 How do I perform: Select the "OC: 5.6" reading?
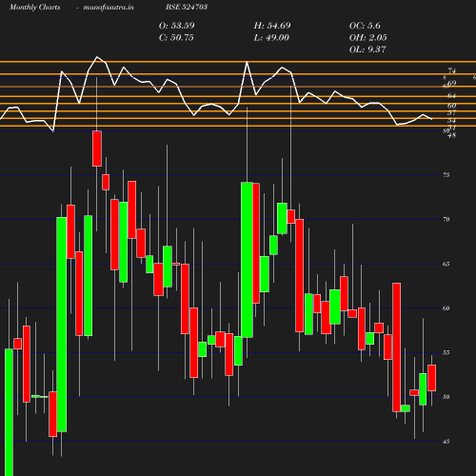coord(365,26)
